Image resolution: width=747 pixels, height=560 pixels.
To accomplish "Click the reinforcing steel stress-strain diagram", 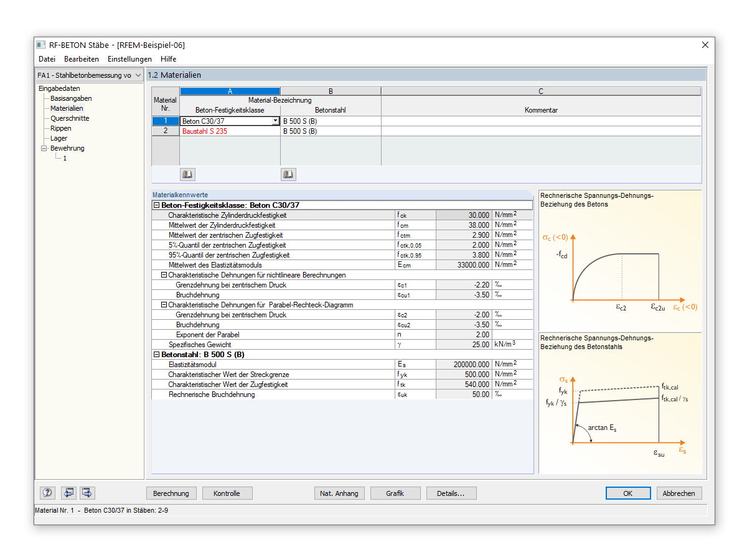I will point(620,403).
